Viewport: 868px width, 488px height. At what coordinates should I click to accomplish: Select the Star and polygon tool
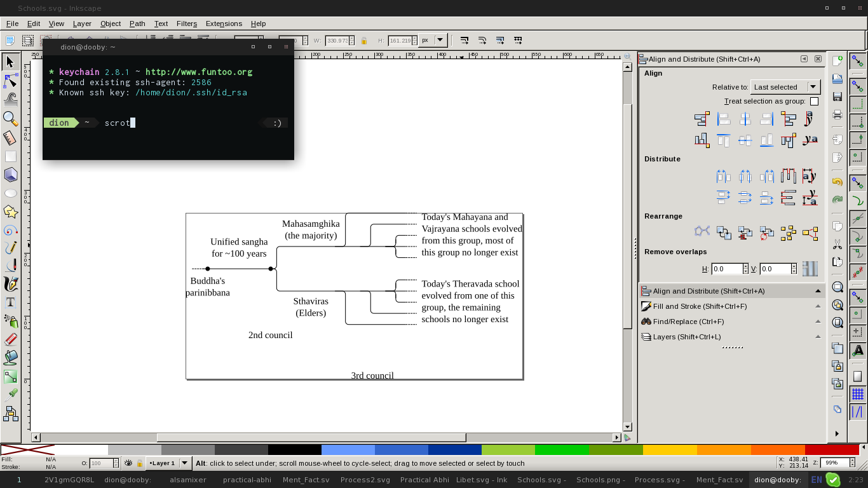pyautogui.click(x=10, y=211)
